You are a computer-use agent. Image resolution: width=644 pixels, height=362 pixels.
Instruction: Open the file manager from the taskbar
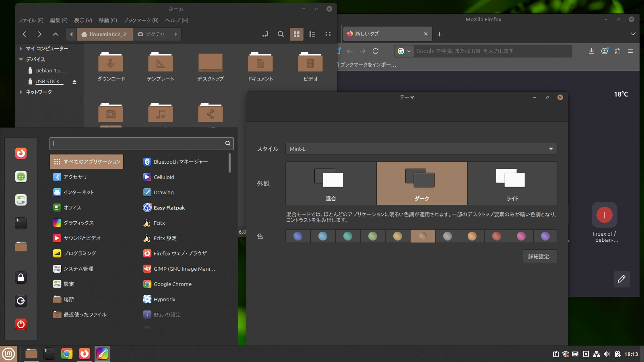coord(31,354)
